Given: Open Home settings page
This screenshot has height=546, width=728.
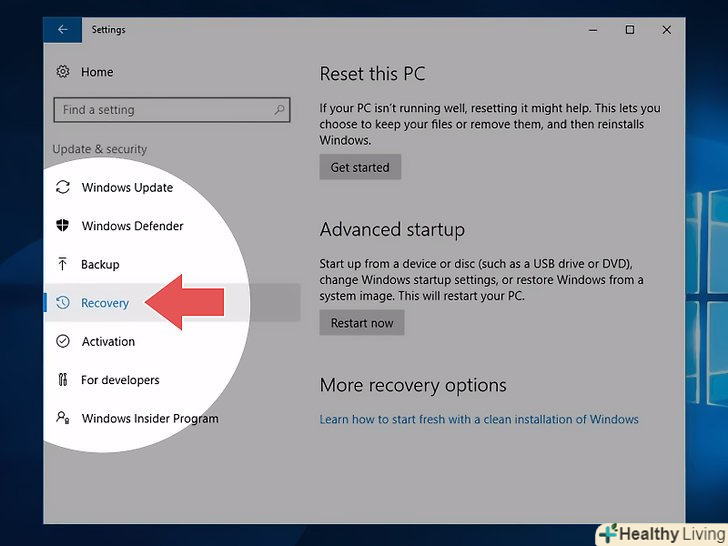Looking at the screenshot, I should [97, 72].
